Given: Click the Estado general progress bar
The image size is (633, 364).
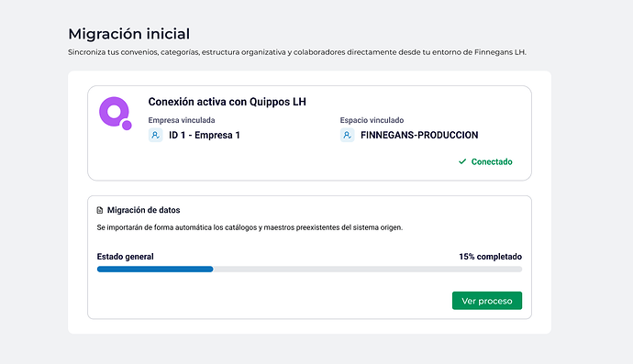Looking at the screenshot, I should (x=309, y=270).
